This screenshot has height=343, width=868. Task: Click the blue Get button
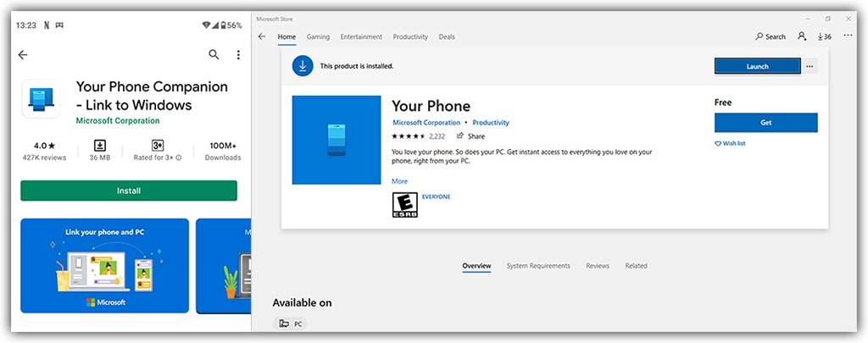pyautogui.click(x=765, y=123)
